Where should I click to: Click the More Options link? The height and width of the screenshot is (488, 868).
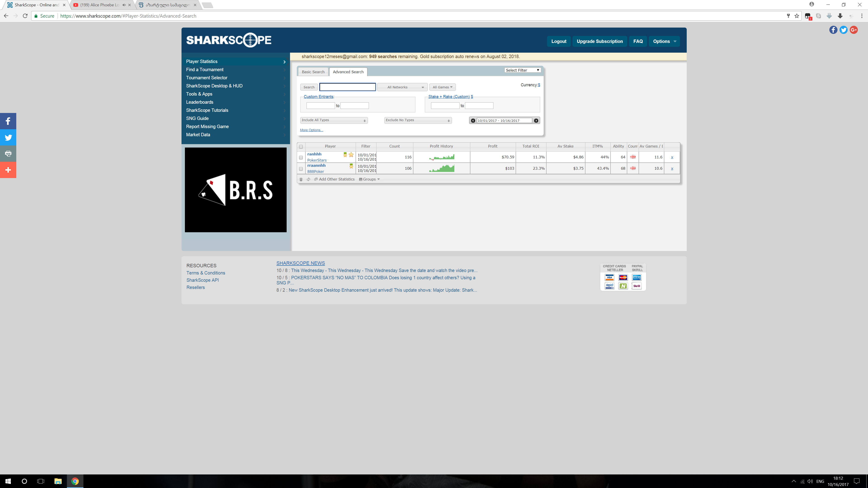[x=311, y=130]
